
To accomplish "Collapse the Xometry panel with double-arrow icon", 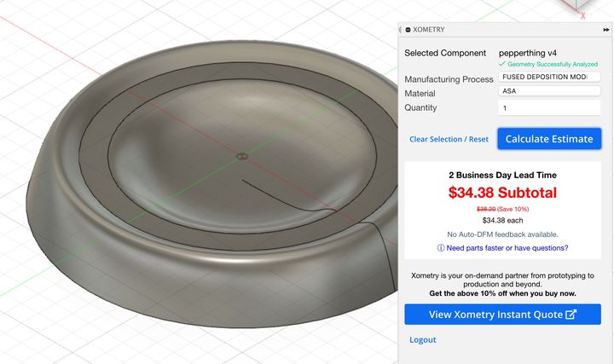I will (x=606, y=30).
